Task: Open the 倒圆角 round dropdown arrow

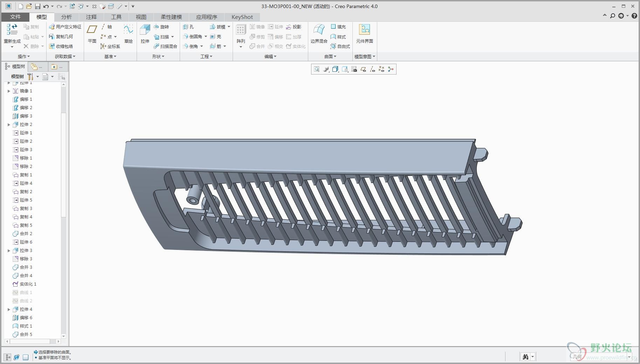Action: click(206, 37)
